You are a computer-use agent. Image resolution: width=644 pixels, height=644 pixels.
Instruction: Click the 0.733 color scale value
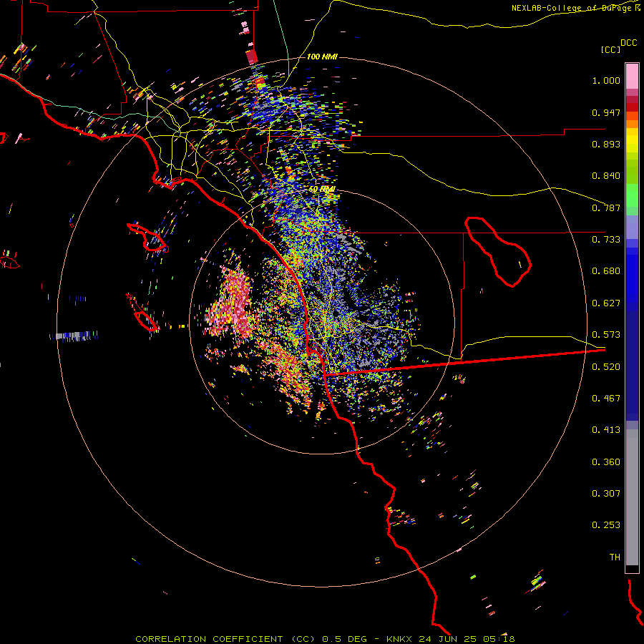(606, 240)
